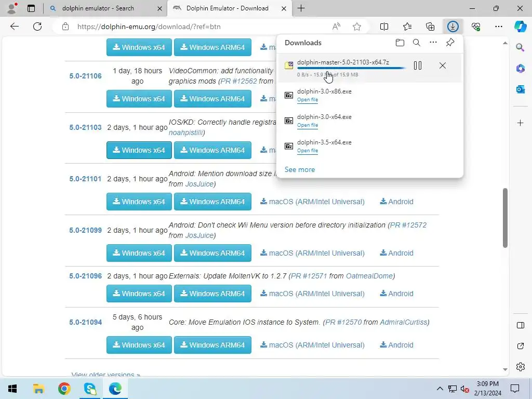Open Windows Start menu
This screenshot has height=399, width=532.
(x=12, y=389)
